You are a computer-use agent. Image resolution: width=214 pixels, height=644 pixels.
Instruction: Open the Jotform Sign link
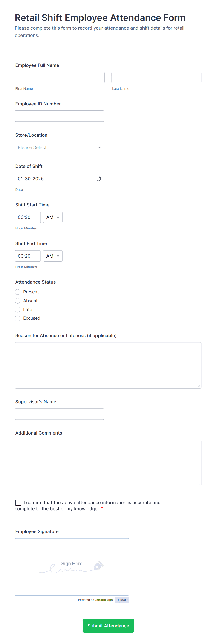[104, 600]
